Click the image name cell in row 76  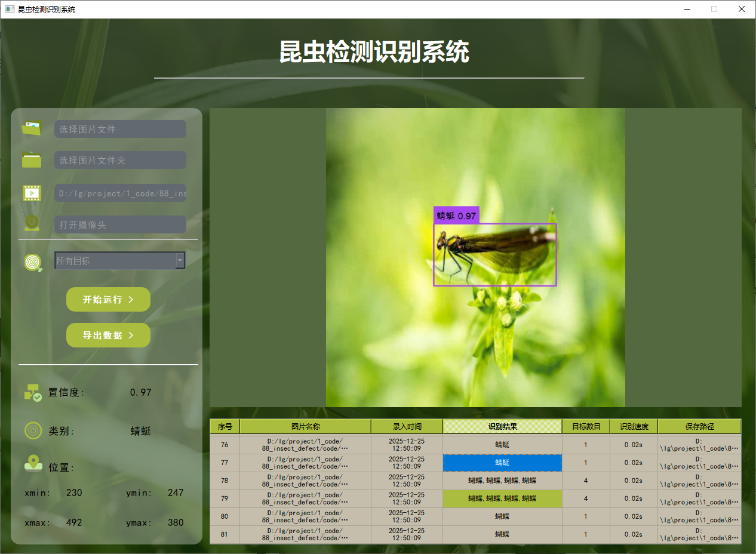coord(305,445)
